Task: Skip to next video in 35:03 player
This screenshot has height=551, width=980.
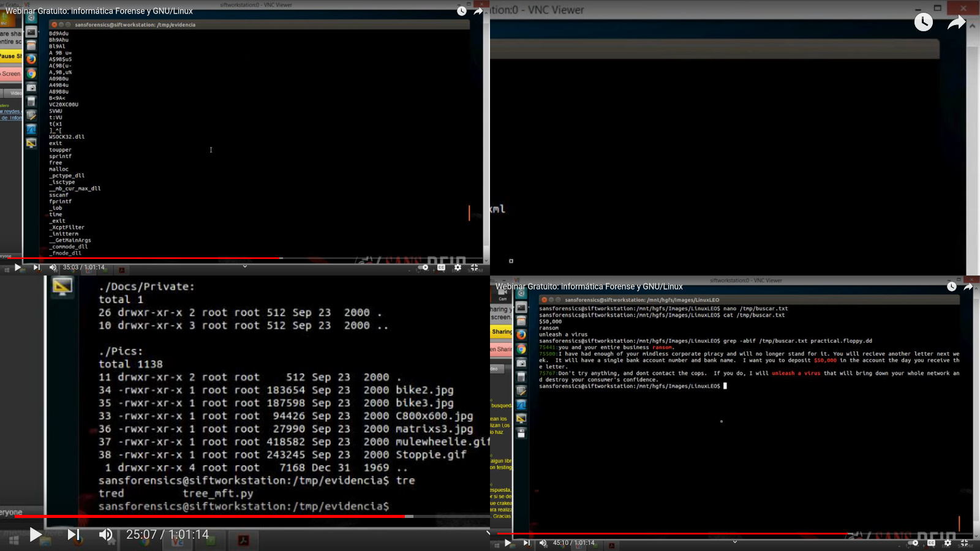Action: tap(37, 268)
